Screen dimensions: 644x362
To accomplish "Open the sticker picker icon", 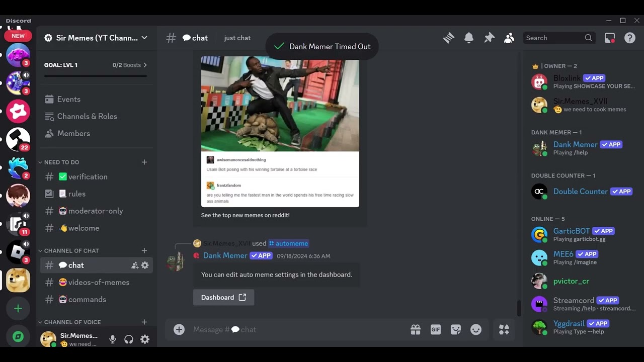I will (456, 329).
